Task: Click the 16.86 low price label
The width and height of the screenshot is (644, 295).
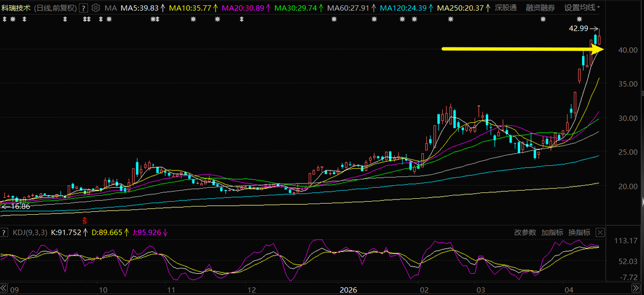Action: 20,206
